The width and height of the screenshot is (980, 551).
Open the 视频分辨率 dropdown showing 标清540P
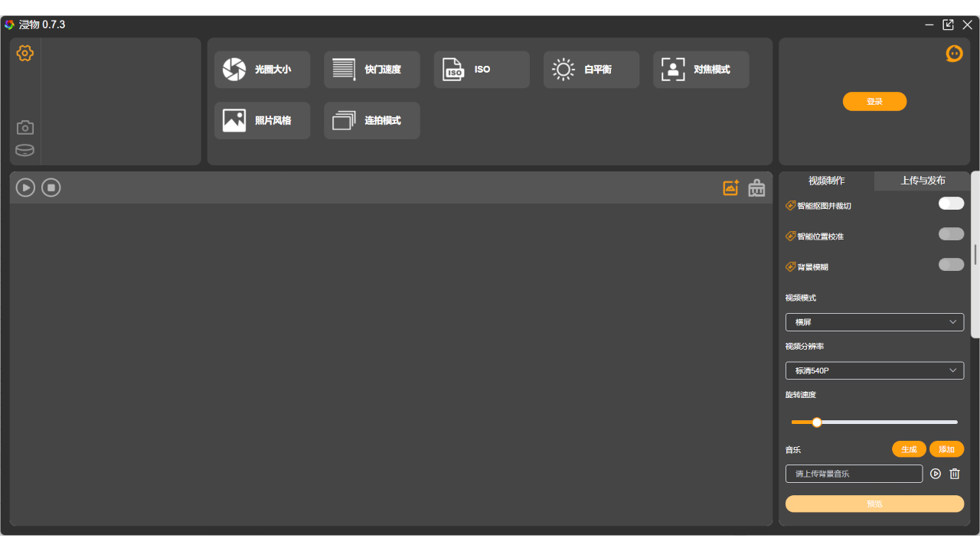[874, 370]
